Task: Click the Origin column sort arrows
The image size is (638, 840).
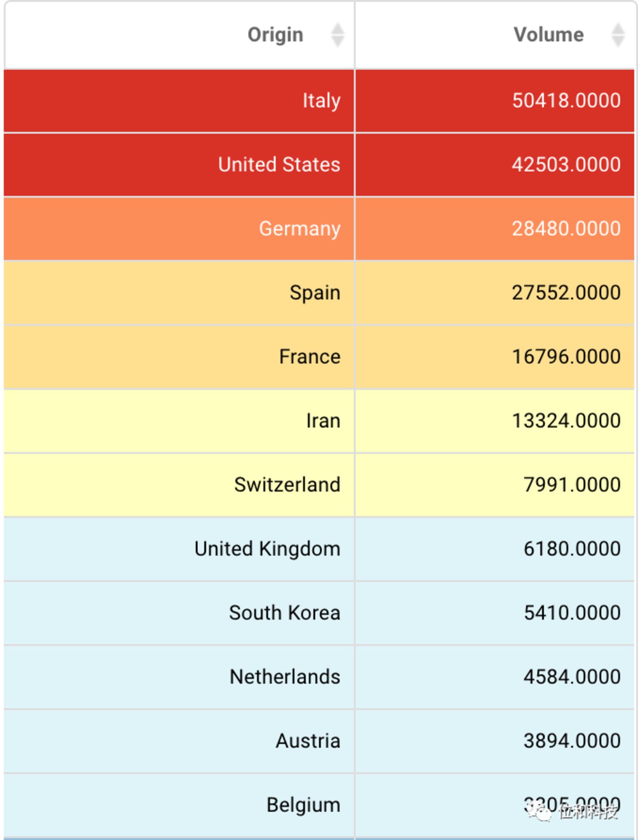Action: click(x=337, y=35)
